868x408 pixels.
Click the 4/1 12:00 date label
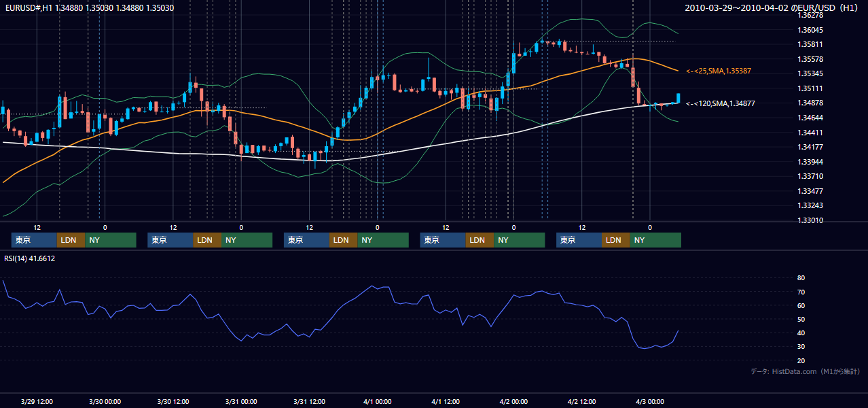pos(446,402)
